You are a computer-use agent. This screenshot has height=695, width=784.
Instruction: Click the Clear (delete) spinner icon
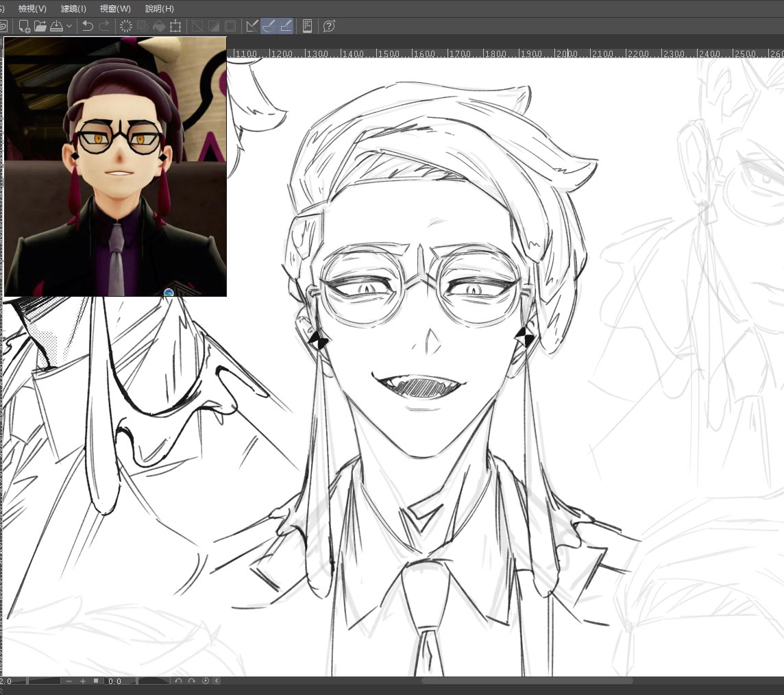point(126,26)
